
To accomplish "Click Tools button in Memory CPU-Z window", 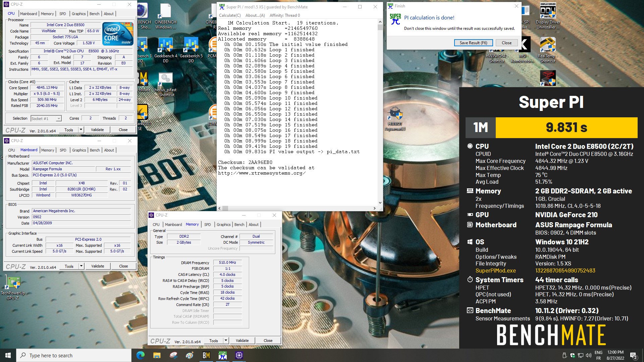I will [x=214, y=341].
